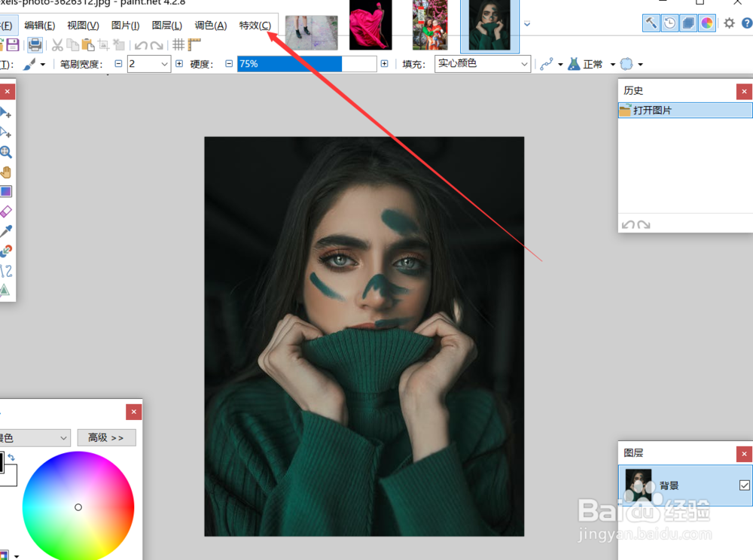Click the Cut scissors icon

[x=57, y=45]
